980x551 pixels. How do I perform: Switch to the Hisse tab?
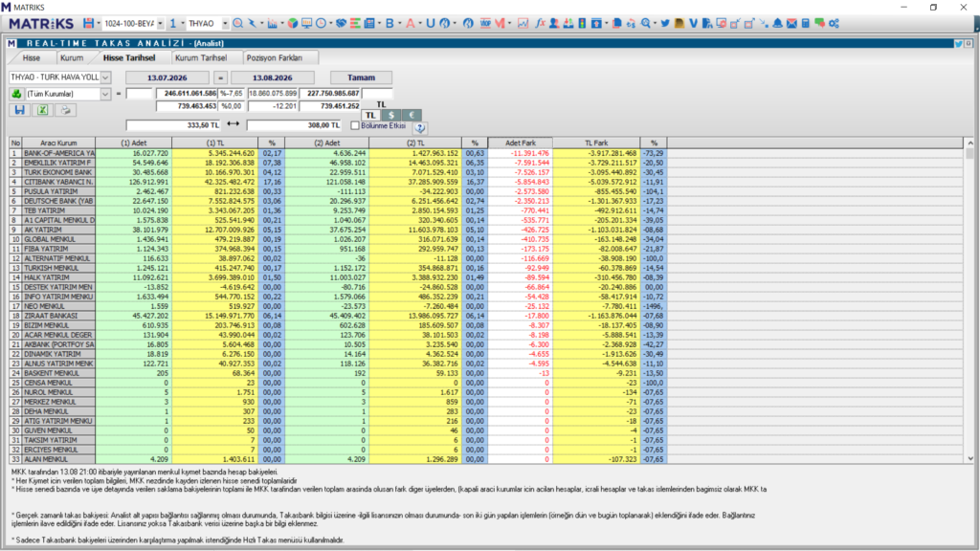click(32, 57)
